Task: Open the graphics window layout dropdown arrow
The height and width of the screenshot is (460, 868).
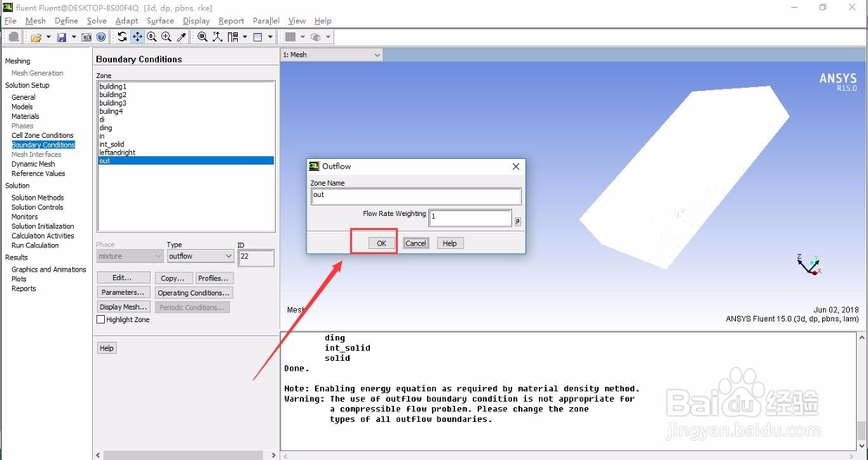Action: tap(270, 37)
